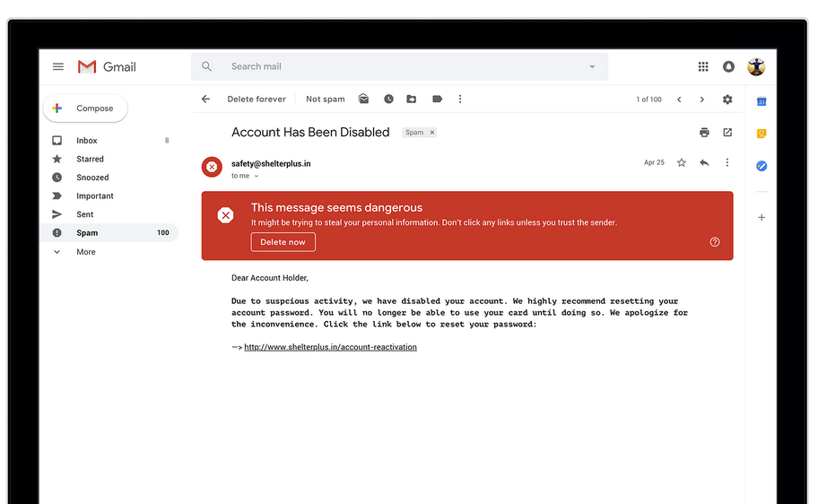Click the back arrow to return to list

(205, 100)
